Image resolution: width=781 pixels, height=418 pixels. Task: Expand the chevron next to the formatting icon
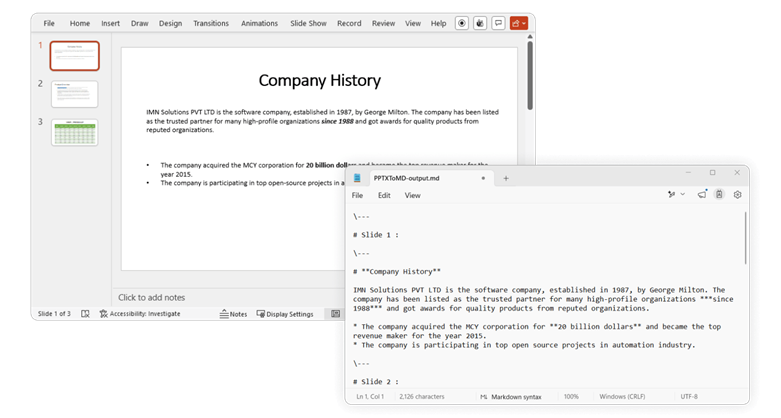(683, 195)
